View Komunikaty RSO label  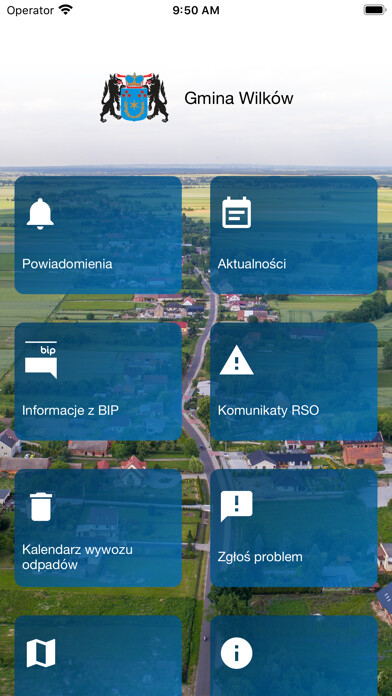268,411
